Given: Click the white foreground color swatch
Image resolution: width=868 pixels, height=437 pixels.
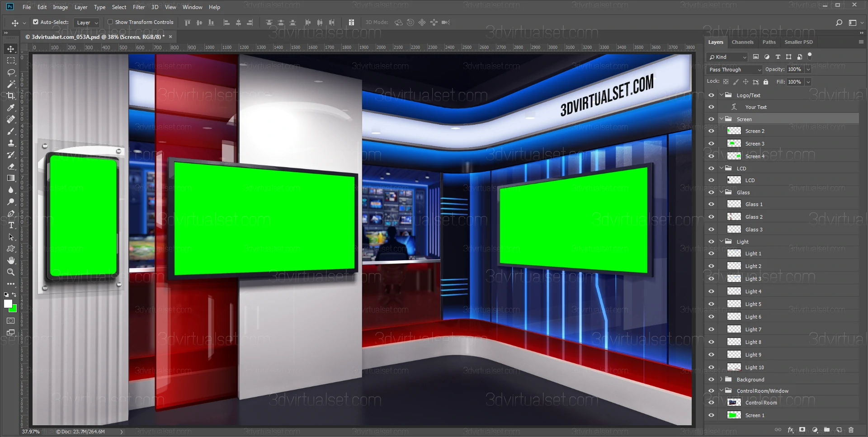Looking at the screenshot, I should (x=8, y=304).
